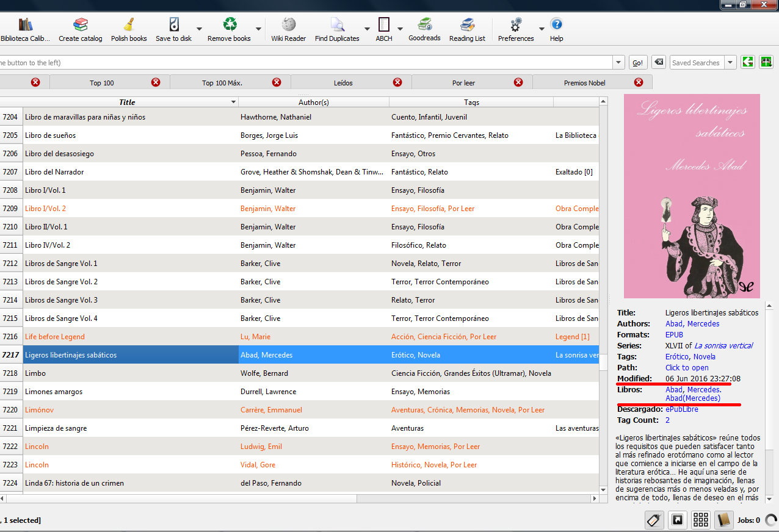Open the ePubLibre link under Descargado
The image size is (779, 532).
click(682, 409)
